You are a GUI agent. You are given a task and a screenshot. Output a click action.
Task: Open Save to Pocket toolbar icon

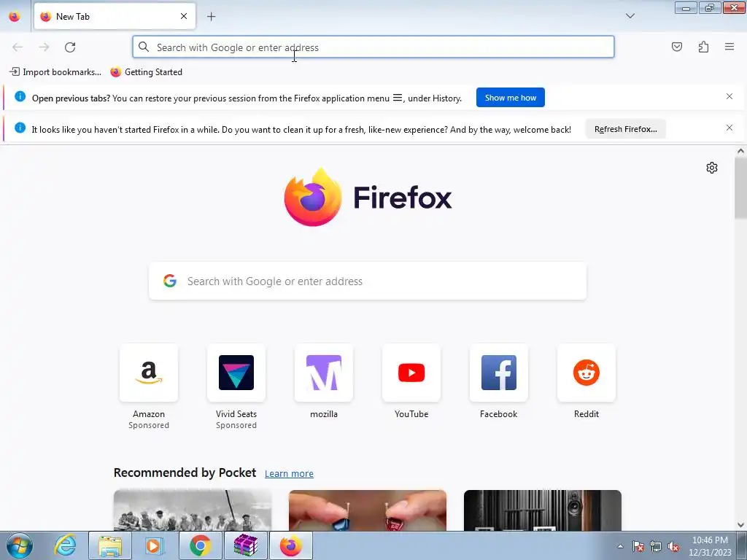[x=676, y=47]
